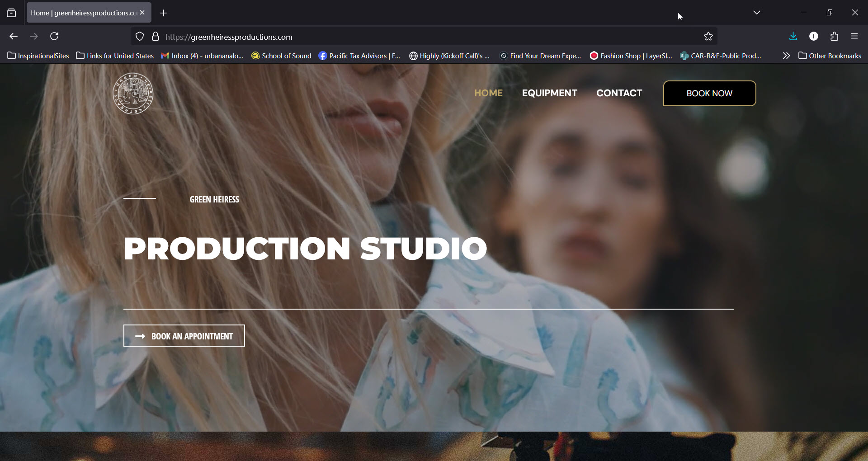
Task: Toggle the bookmark star for this page
Action: pos(708,36)
